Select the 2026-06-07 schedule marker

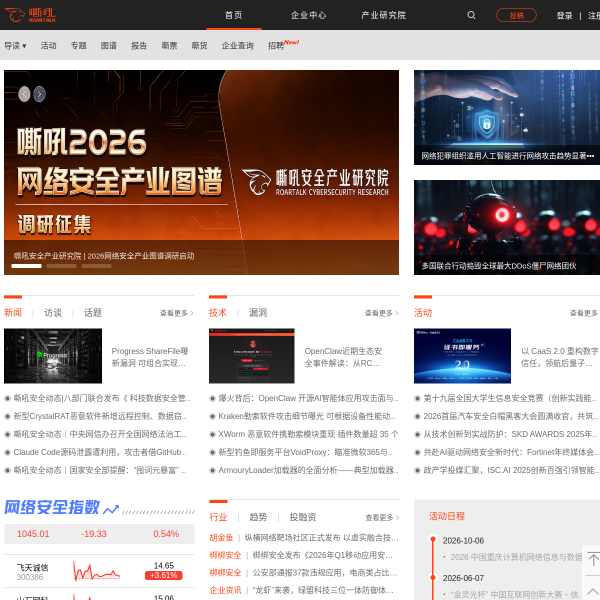pos(433,577)
